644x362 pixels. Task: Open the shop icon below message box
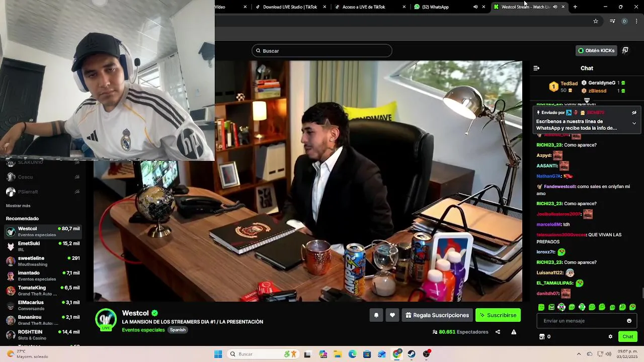[542, 337]
